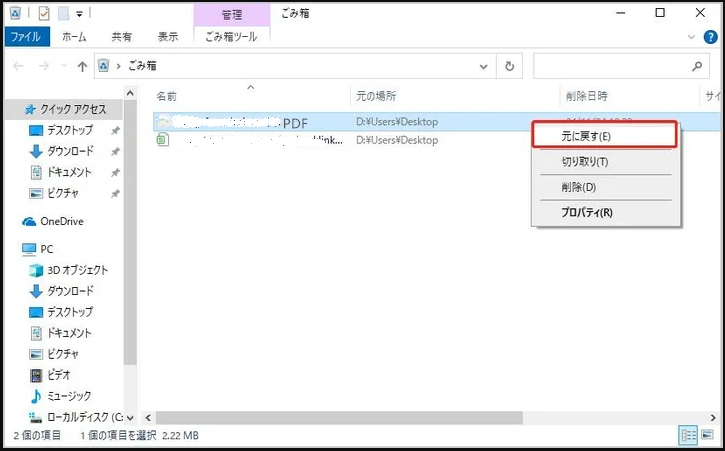
Task: Click the New folder quick access icon
Action: [x=63, y=13]
